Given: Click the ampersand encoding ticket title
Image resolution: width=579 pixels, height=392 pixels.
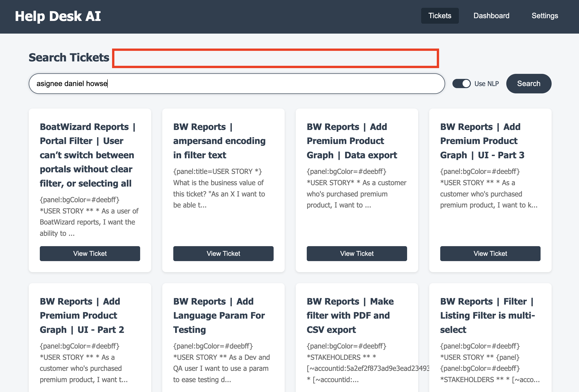Looking at the screenshot, I should click(x=219, y=141).
